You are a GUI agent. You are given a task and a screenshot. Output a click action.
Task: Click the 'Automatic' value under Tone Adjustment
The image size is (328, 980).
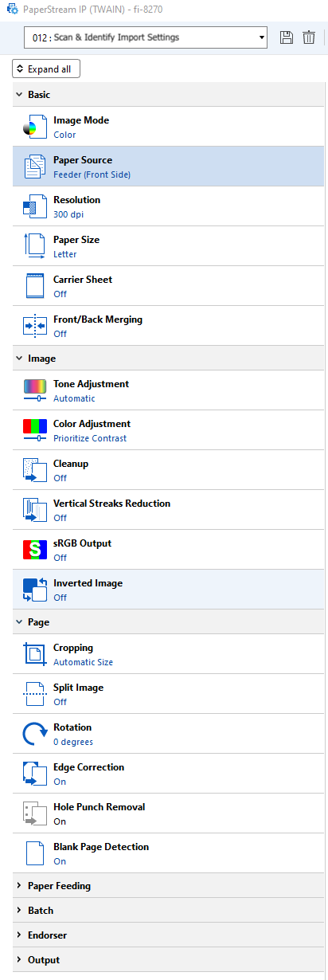click(x=74, y=398)
